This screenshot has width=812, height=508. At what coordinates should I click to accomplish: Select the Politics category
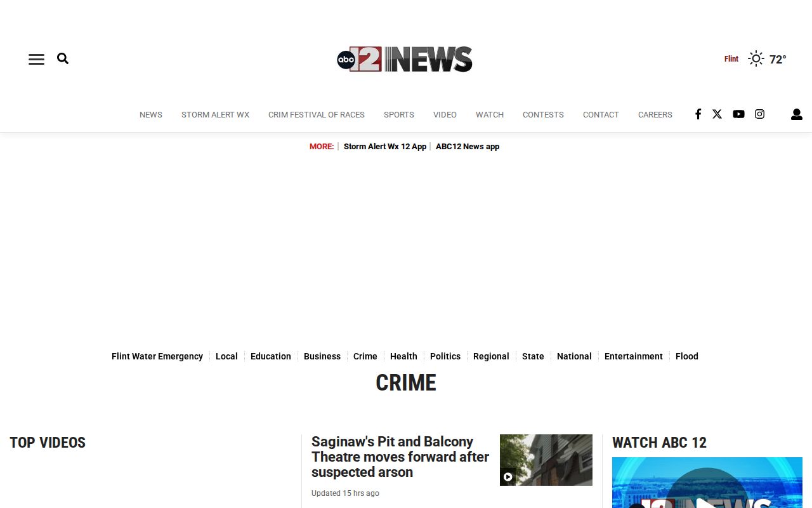445,356
